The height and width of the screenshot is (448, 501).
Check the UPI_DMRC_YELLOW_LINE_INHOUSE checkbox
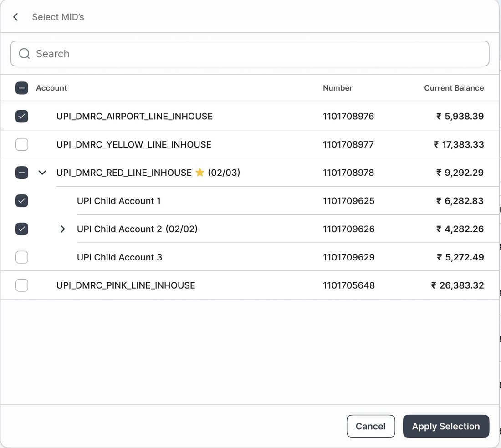click(x=22, y=144)
